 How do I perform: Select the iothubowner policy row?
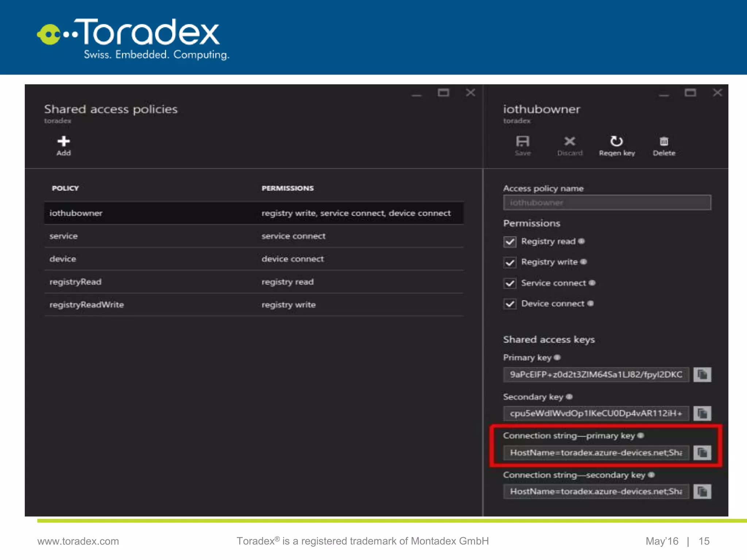254,213
